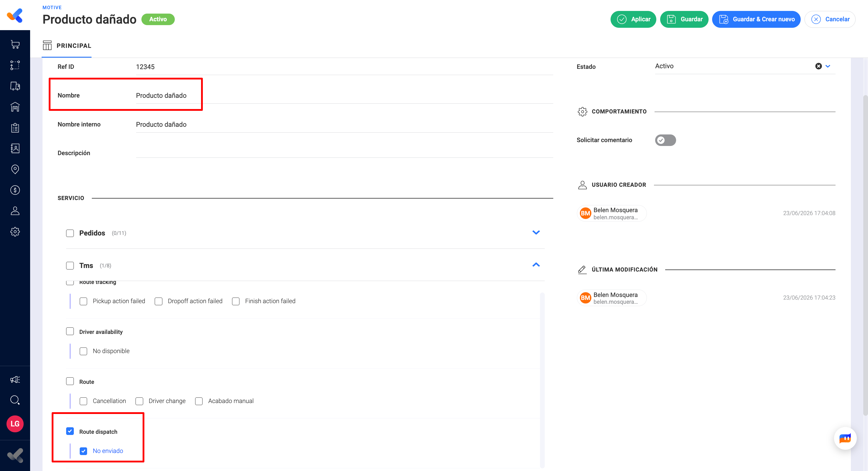Screen dimensions: 868x471
Task: Click the Nombre interno input field
Action: click(x=344, y=124)
